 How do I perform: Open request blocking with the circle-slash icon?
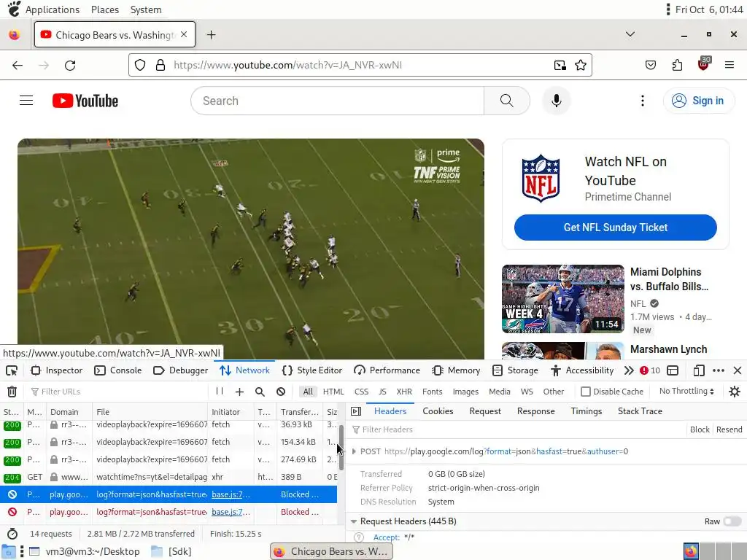[x=281, y=392]
